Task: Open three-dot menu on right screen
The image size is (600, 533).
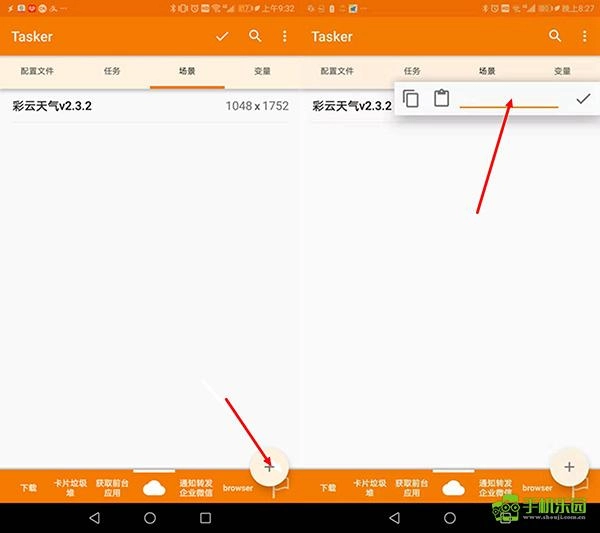Action: point(584,37)
